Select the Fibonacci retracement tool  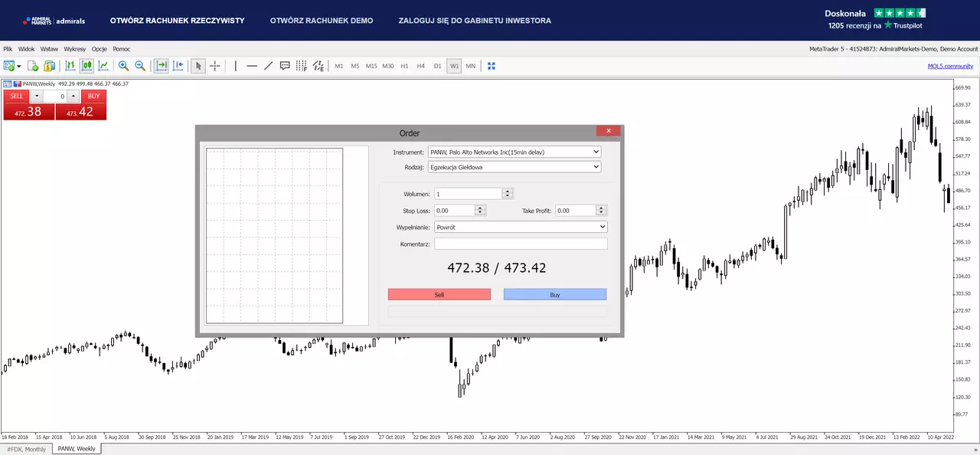pyautogui.click(x=302, y=66)
